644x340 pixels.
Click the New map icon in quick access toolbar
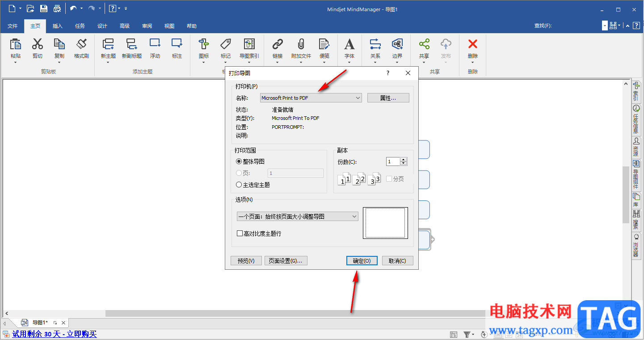point(12,8)
